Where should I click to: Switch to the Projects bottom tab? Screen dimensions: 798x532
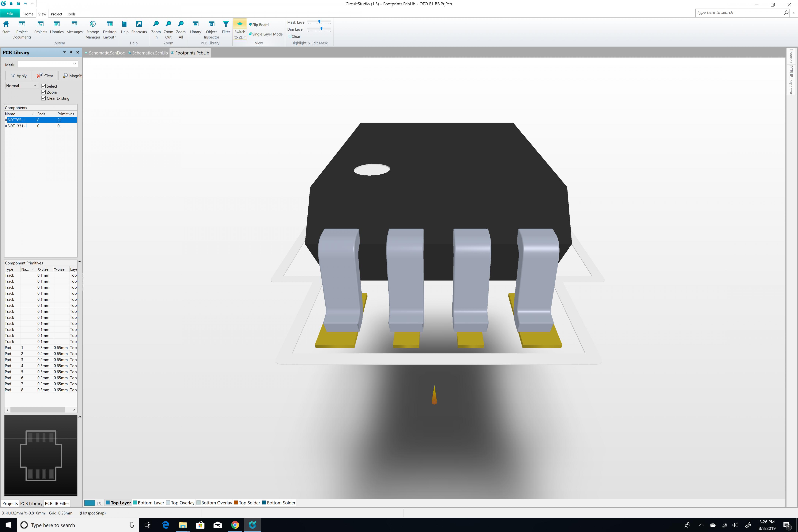10,503
